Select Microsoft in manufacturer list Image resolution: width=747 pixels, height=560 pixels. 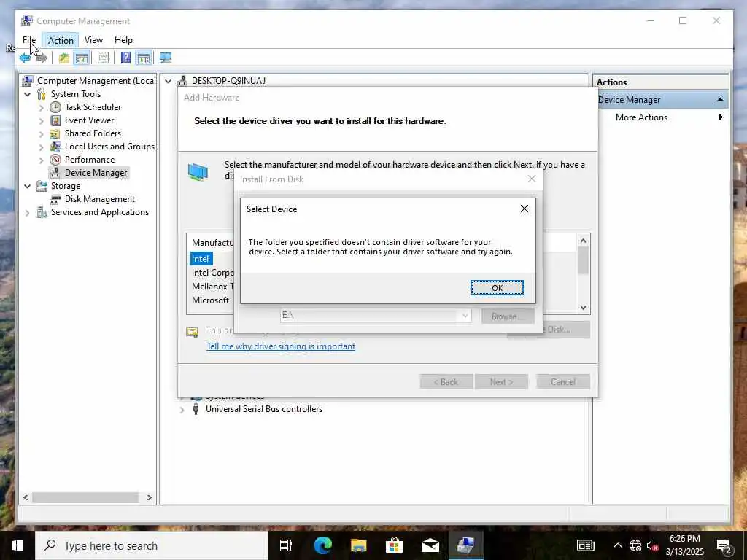point(210,300)
